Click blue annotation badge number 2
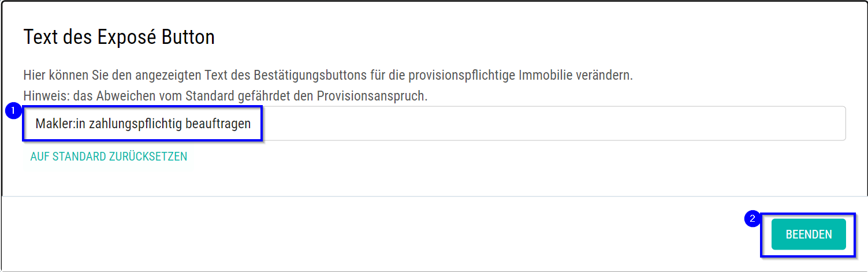Image resolution: width=868 pixels, height=272 pixels. click(x=752, y=219)
